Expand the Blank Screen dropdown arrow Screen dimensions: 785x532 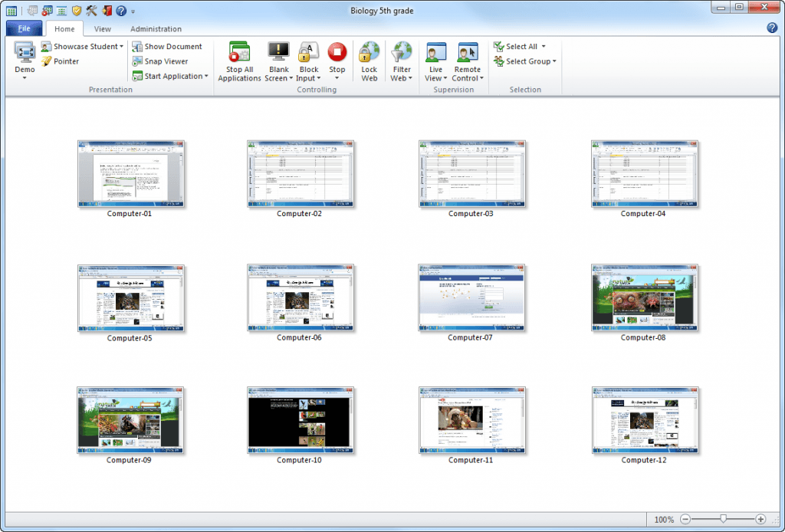click(x=291, y=78)
